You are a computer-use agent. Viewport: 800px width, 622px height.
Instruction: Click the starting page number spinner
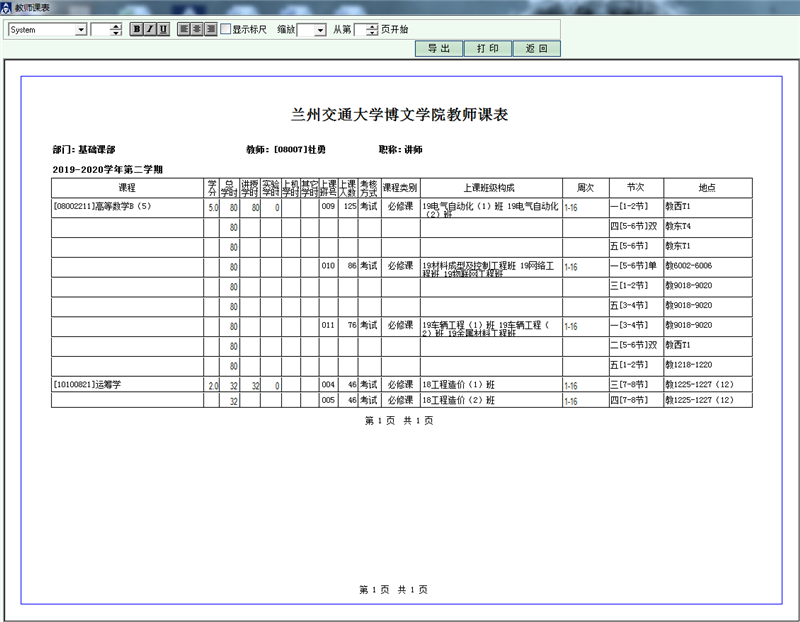(373, 30)
